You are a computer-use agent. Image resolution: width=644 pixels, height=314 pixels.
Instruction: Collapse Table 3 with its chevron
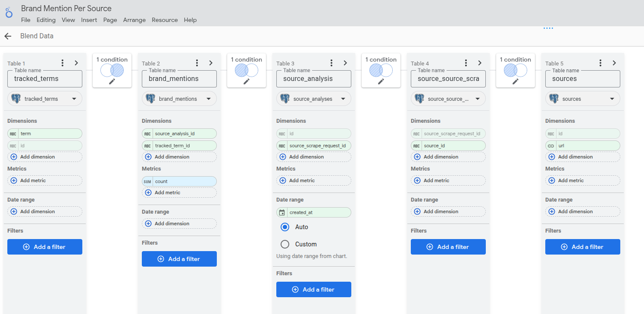click(x=345, y=63)
